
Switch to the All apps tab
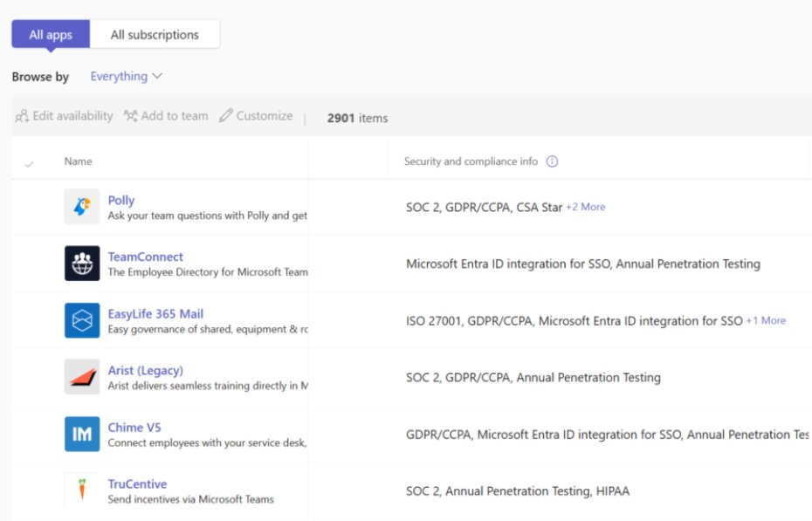pyautogui.click(x=50, y=34)
